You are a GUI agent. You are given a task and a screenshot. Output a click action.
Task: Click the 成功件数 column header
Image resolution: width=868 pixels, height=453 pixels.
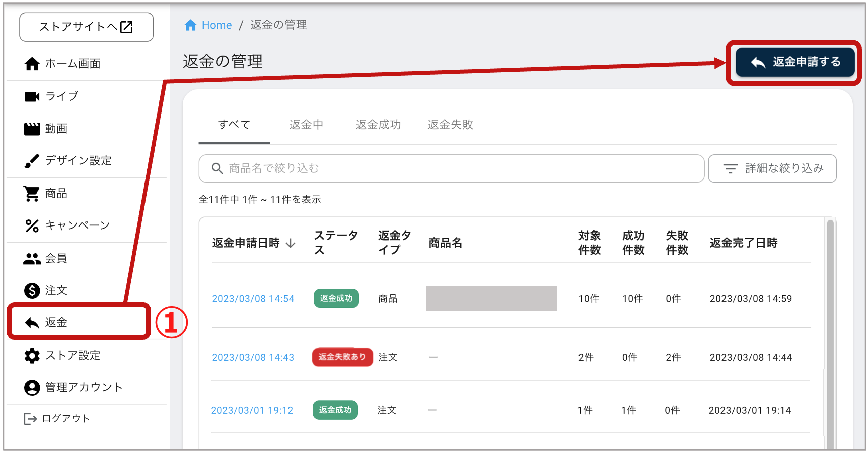click(x=633, y=243)
